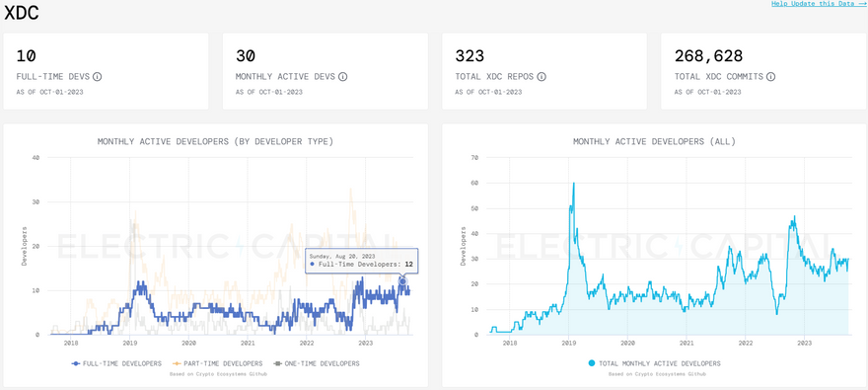Open the Help Update this Data link

coord(820,4)
